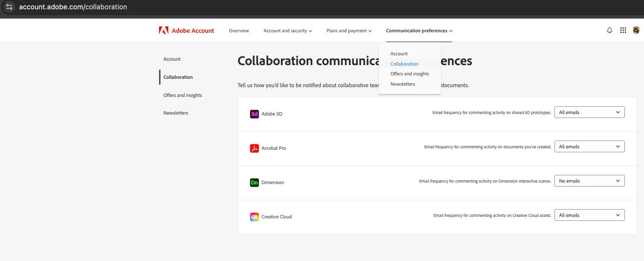The image size is (644, 261).
Task: Click the Adobe XD app icon
Action: coord(254,114)
